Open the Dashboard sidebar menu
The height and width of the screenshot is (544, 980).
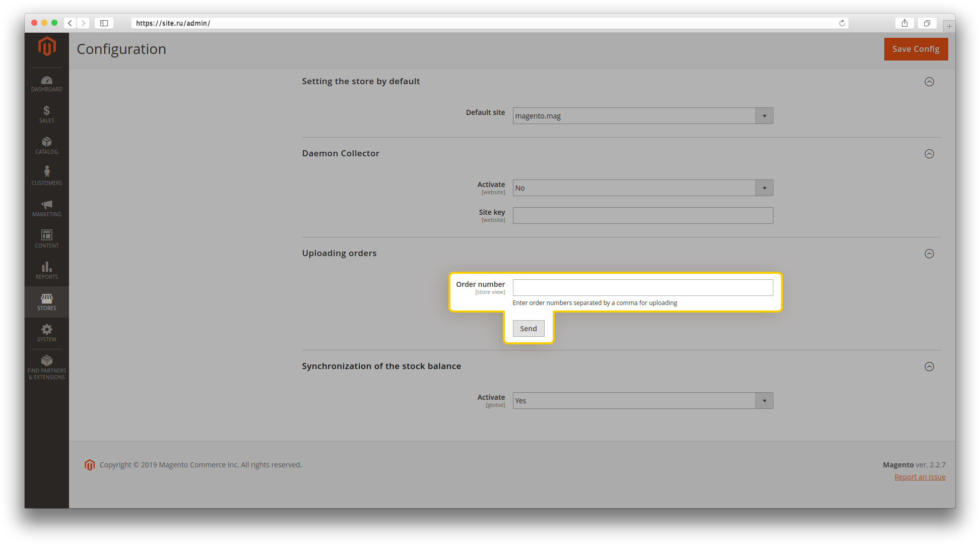47,84
